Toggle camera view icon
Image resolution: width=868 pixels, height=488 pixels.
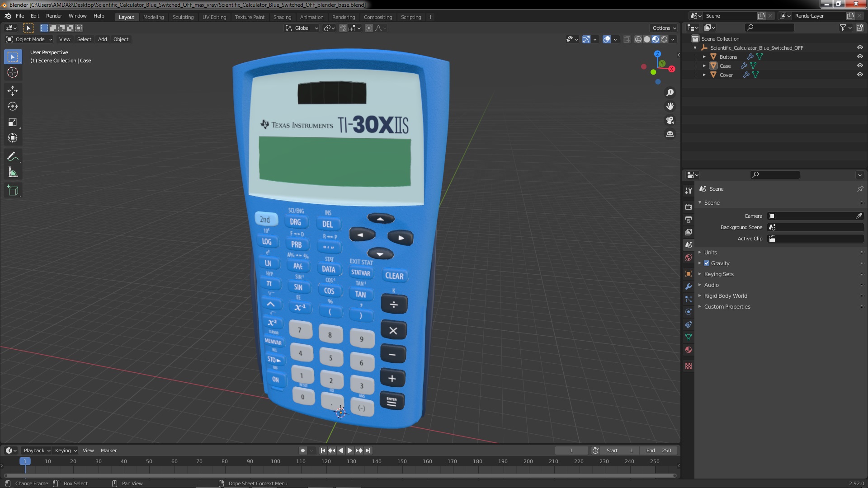click(670, 120)
